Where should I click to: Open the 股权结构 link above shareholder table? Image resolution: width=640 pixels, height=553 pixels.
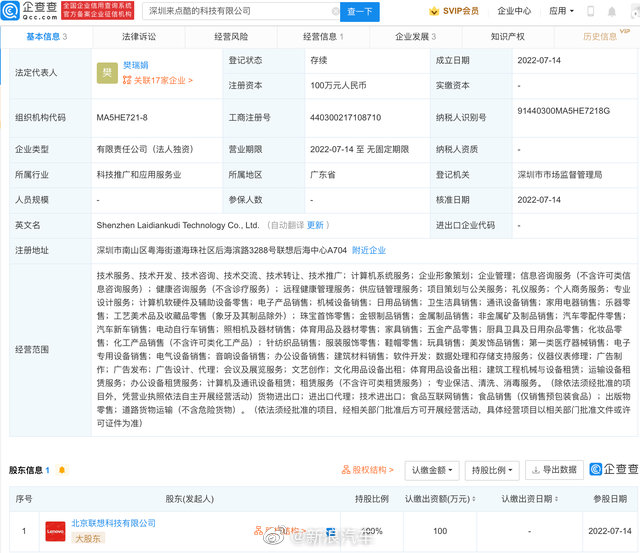[373, 470]
